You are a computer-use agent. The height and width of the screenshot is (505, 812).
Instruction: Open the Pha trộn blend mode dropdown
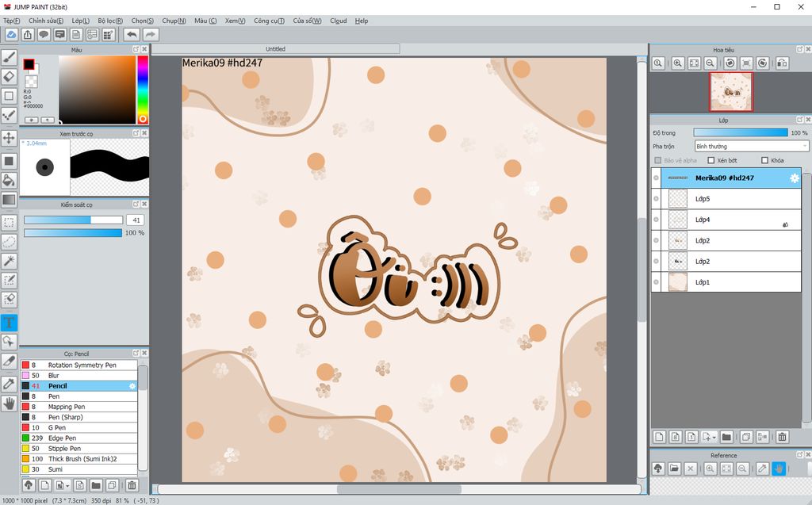pos(751,147)
